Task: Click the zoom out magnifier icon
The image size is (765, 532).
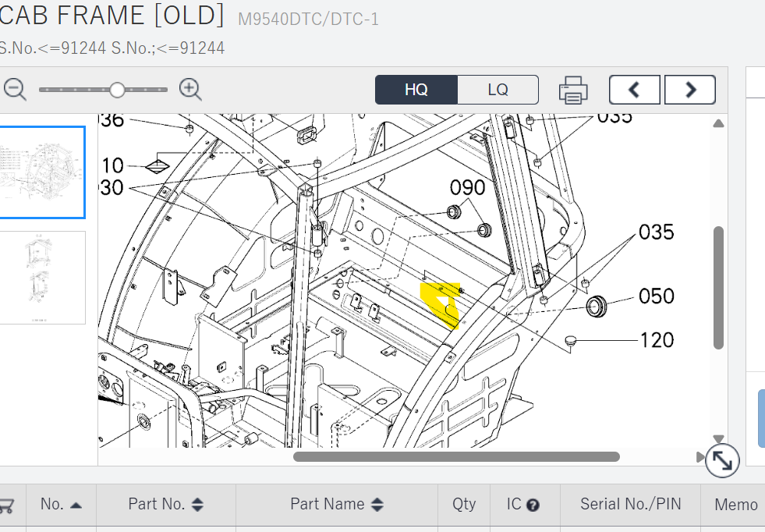Action: pyautogui.click(x=15, y=89)
